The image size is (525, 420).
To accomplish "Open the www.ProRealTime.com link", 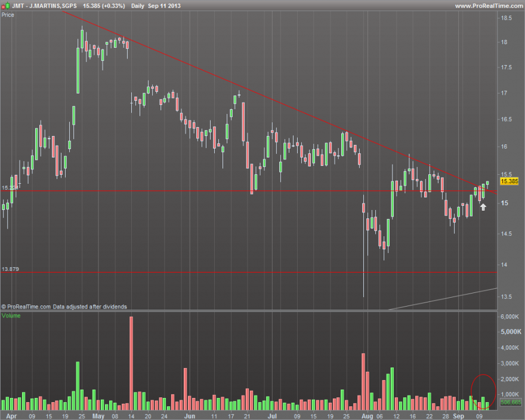I will [x=489, y=6].
